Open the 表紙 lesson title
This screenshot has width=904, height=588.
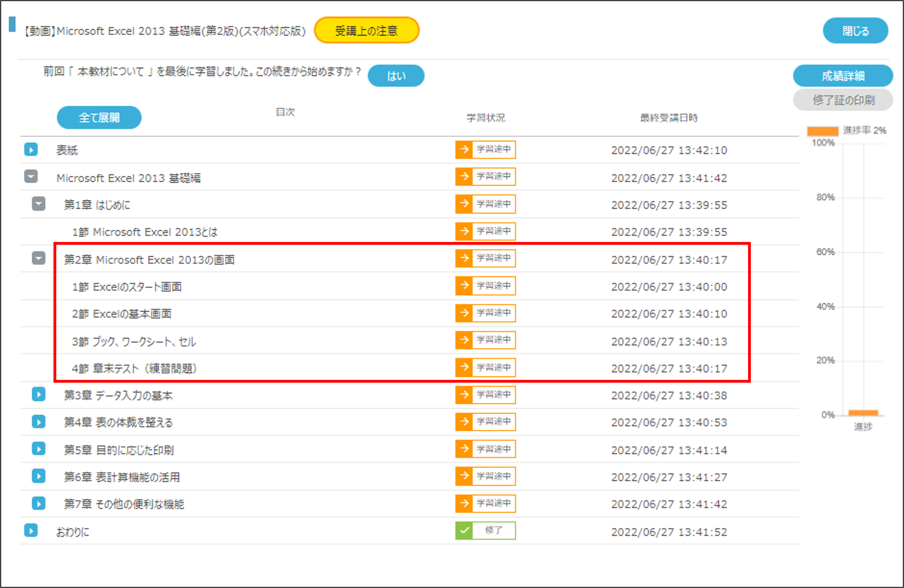click(67, 150)
